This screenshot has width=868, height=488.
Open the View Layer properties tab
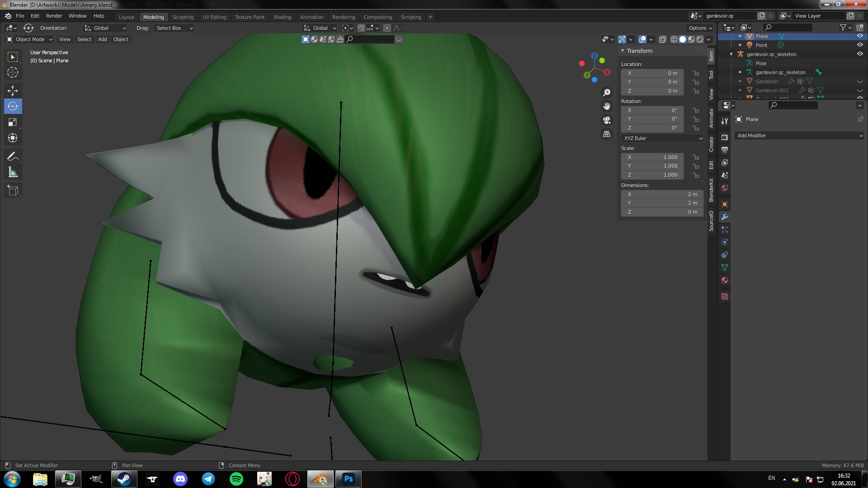725,162
